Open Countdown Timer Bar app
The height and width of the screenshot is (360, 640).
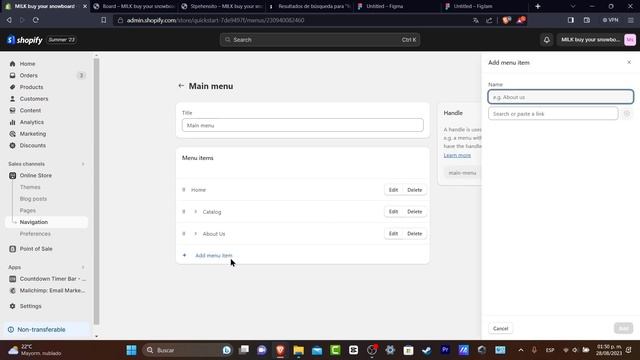[x=53, y=279]
